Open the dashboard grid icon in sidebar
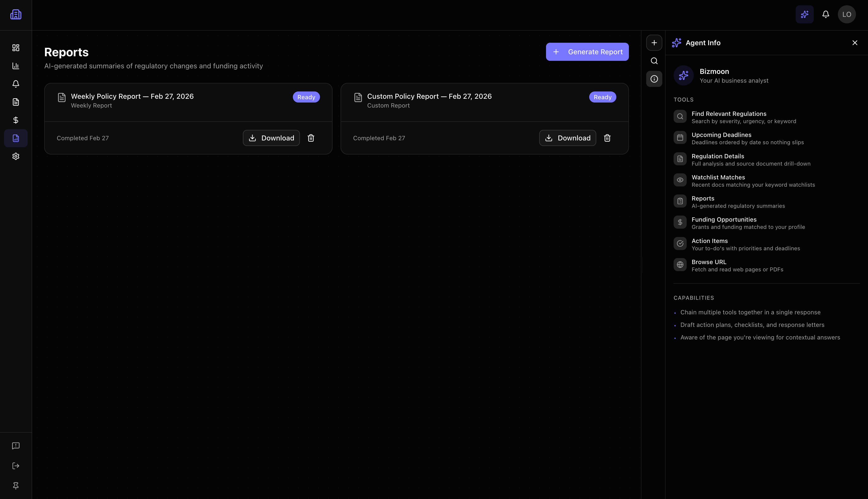This screenshot has height=499, width=868. pos(16,48)
